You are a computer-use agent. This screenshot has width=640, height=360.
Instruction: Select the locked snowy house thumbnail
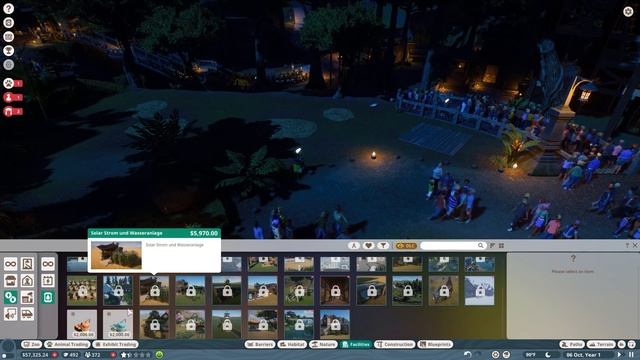[x=479, y=290]
